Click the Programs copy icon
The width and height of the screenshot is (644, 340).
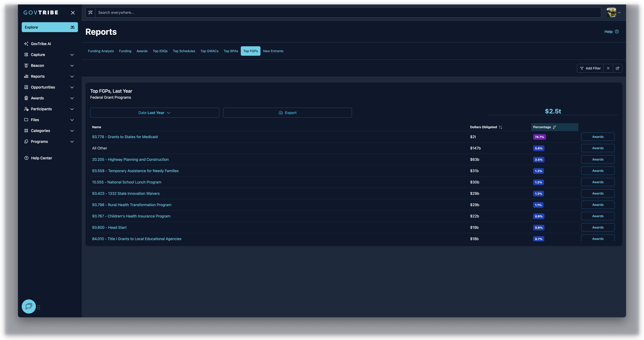point(26,142)
